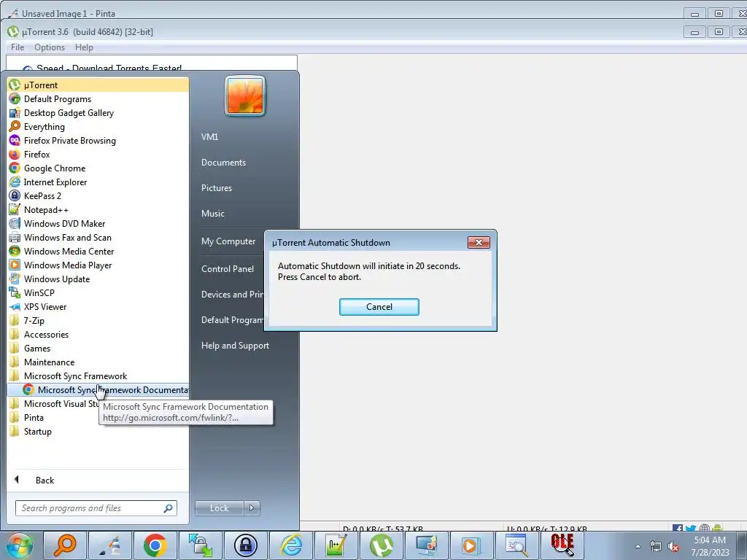The height and width of the screenshot is (560, 747).
Task: Collapse the Microsoft Sync Framework folder
Action: [98, 376]
